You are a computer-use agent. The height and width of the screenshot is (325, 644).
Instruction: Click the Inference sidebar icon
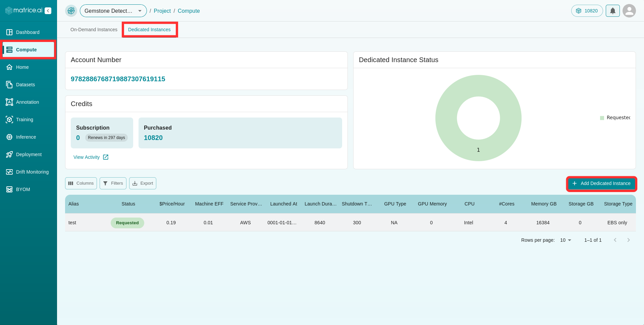(x=9, y=137)
